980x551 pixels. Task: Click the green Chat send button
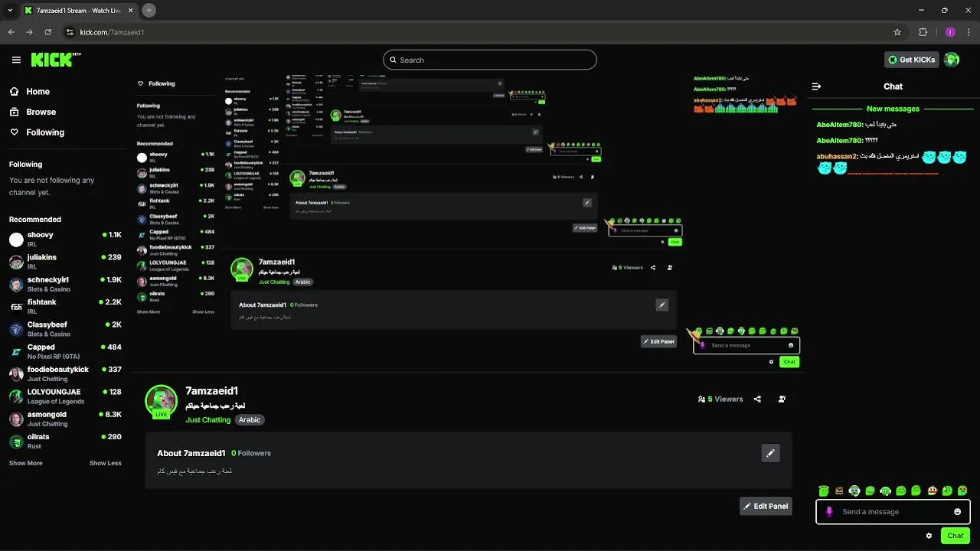pyautogui.click(x=955, y=536)
